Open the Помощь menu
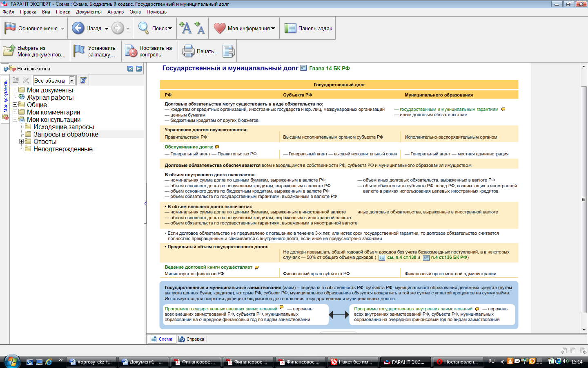Image resolution: width=588 pixels, height=368 pixels. click(156, 12)
